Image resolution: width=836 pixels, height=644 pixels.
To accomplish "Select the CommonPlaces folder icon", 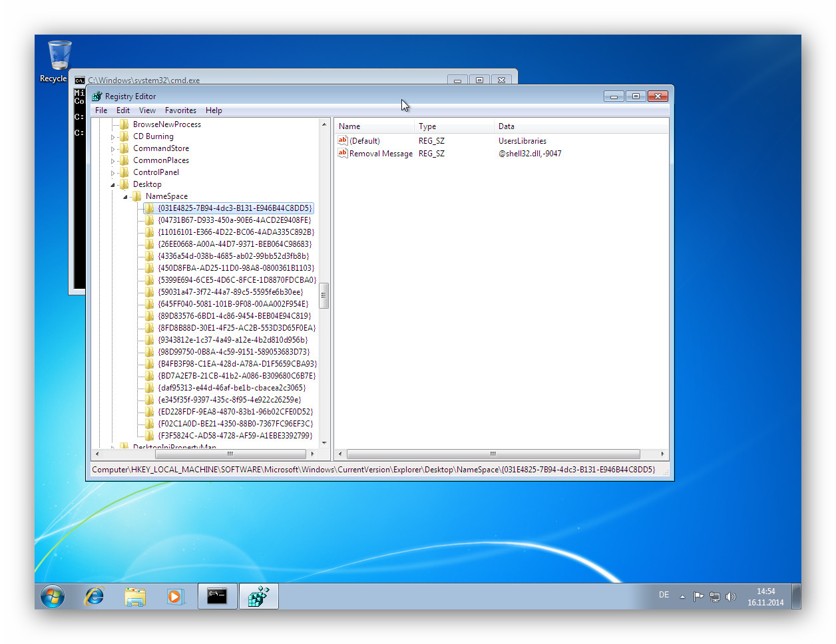I will tap(124, 160).
